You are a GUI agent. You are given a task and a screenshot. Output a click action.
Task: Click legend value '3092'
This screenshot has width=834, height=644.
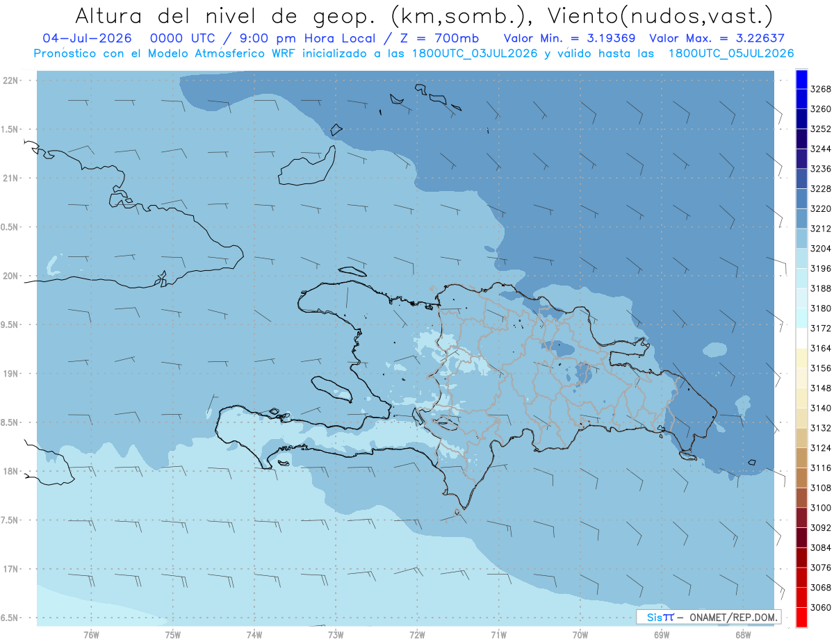820,527
